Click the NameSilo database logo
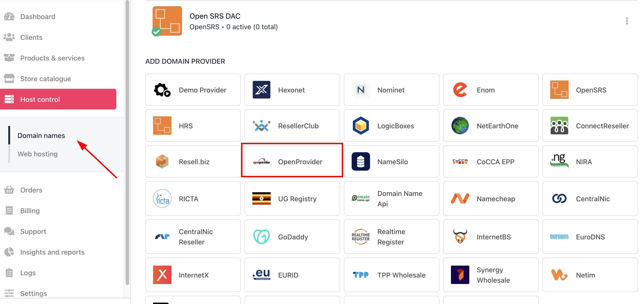 tap(361, 162)
